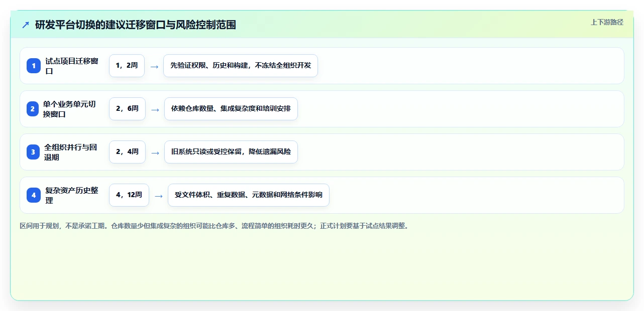The width and height of the screenshot is (644, 311).
Task: Click the arrow after 1，2周
Action: [x=154, y=66]
